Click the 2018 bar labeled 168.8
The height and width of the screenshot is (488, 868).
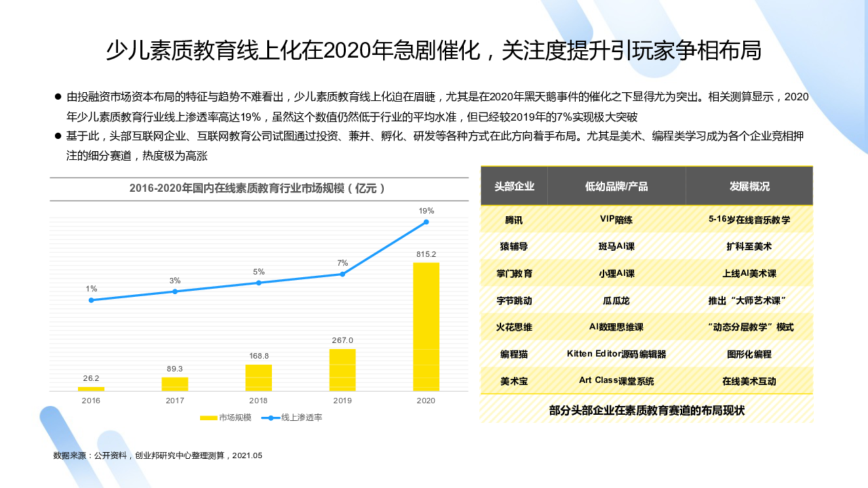(258, 378)
